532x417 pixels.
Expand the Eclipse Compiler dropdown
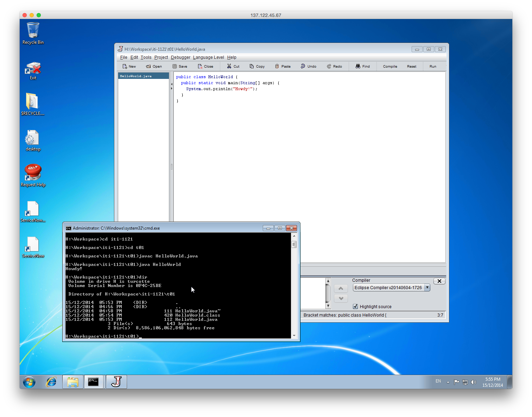tap(427, 288)
